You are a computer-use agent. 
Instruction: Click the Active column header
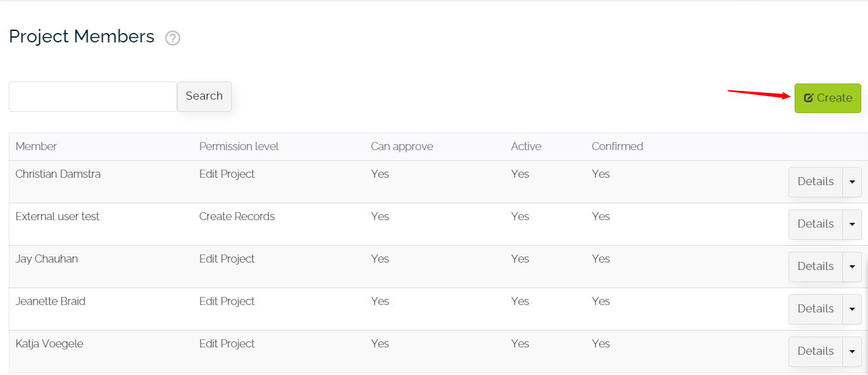point(526,147)
